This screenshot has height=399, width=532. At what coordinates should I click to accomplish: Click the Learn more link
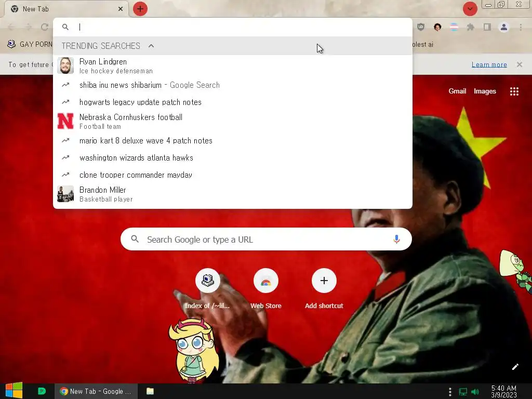(489, 64)
